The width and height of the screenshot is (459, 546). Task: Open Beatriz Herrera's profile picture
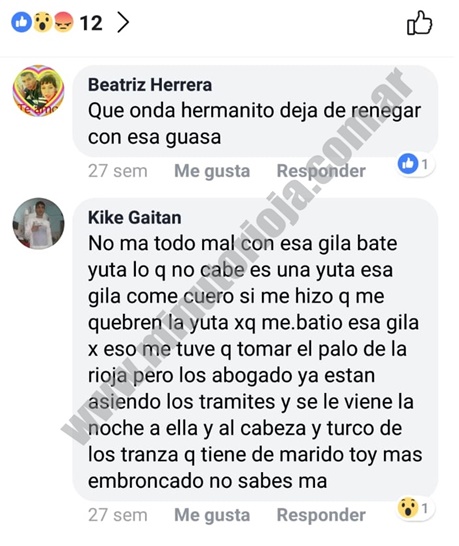(38, 91)
